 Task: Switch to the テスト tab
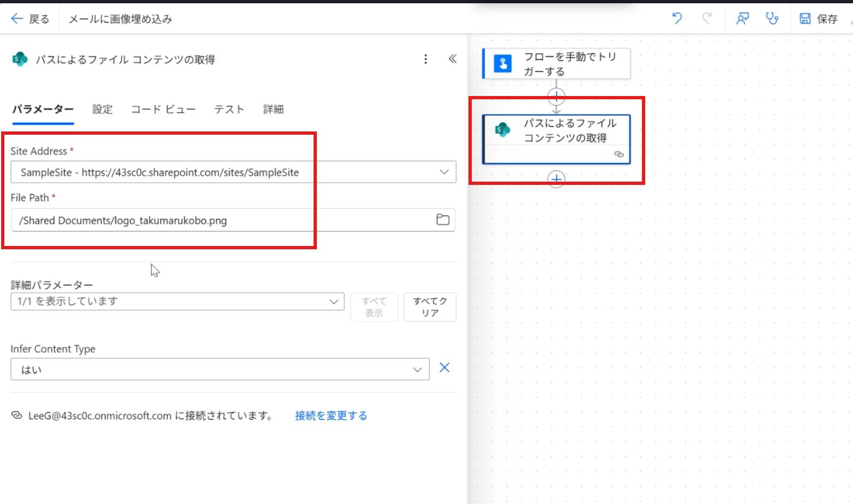click(229, 109)
